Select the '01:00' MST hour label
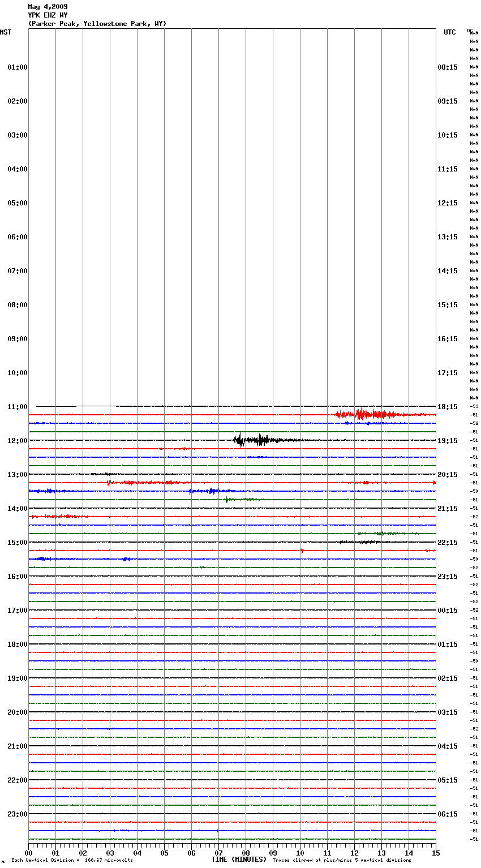This screenshot has height=868, width=481. tap(18, 67)
